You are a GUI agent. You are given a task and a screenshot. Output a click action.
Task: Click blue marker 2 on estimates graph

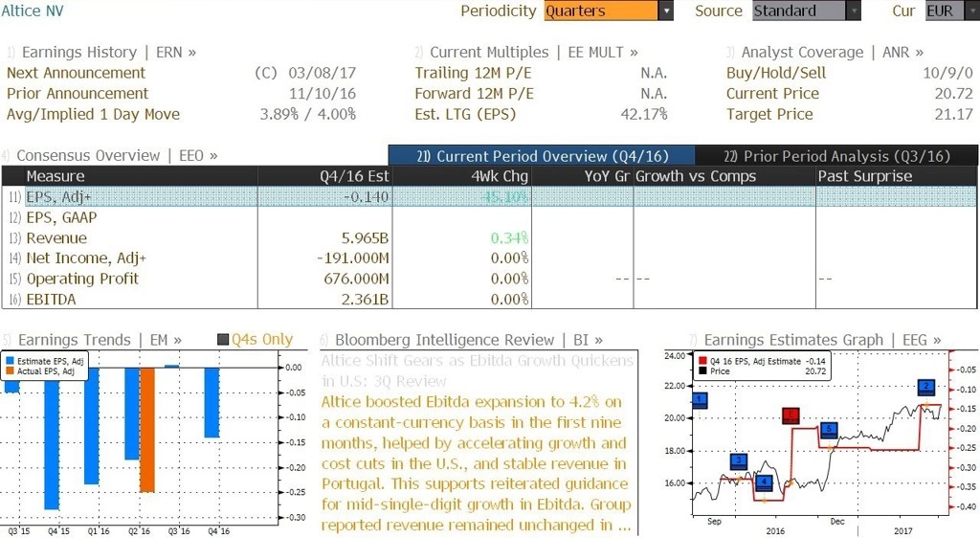(x=926, y=387)
